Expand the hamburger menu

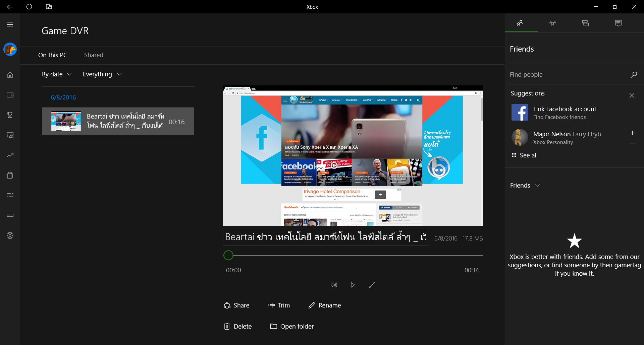10,24
